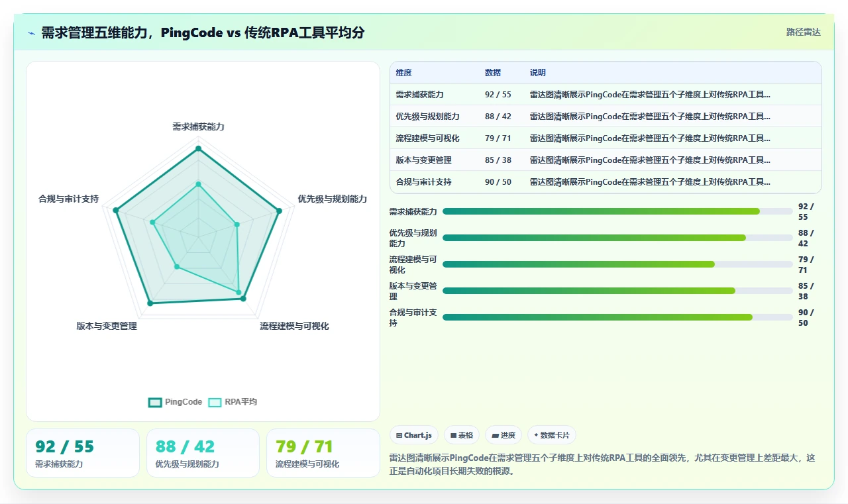Click PingCode data point on 需求捕获能力 axis
The image size is (848, 504).
point(198,149)
